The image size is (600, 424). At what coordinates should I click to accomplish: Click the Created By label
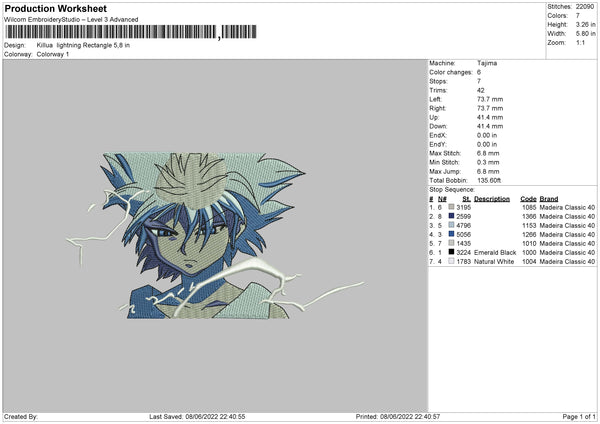tap(21, 416)
